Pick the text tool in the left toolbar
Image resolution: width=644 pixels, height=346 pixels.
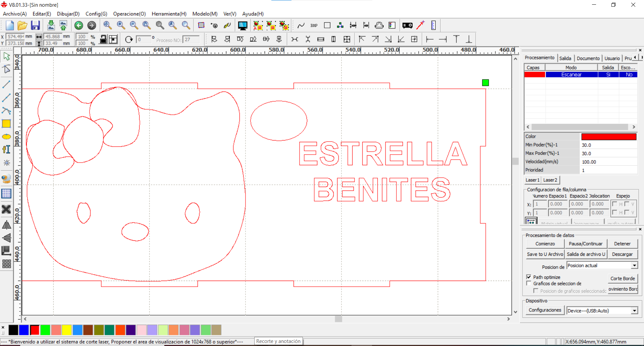tap(6, 150)
